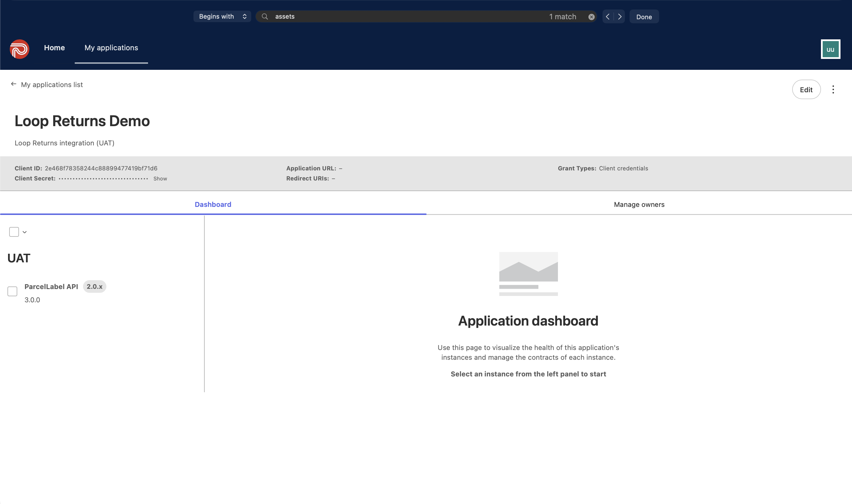The image size is (852, 504).
Task: Click the Application URL label
Action: 311,168
